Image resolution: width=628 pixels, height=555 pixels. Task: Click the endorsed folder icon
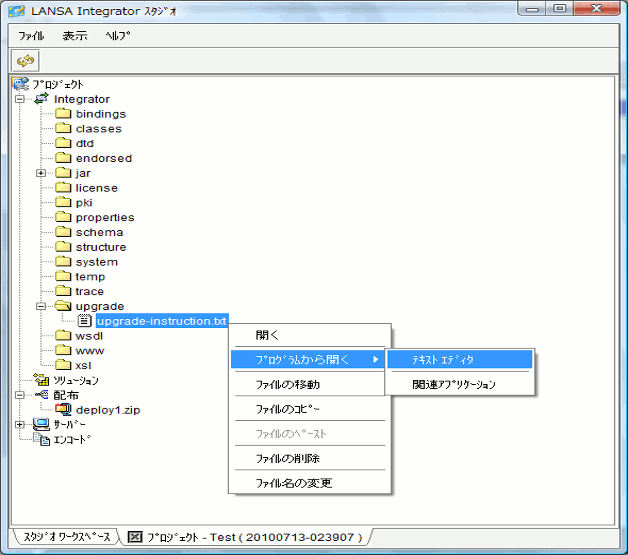click(x=63, y=158)
